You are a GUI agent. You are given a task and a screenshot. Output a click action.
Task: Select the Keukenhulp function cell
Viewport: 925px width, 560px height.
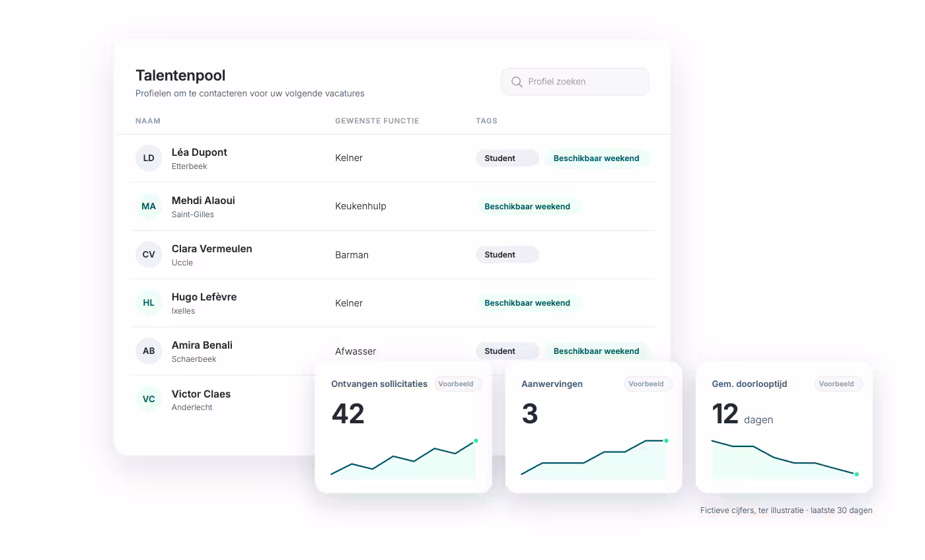[x=361, y=206]
